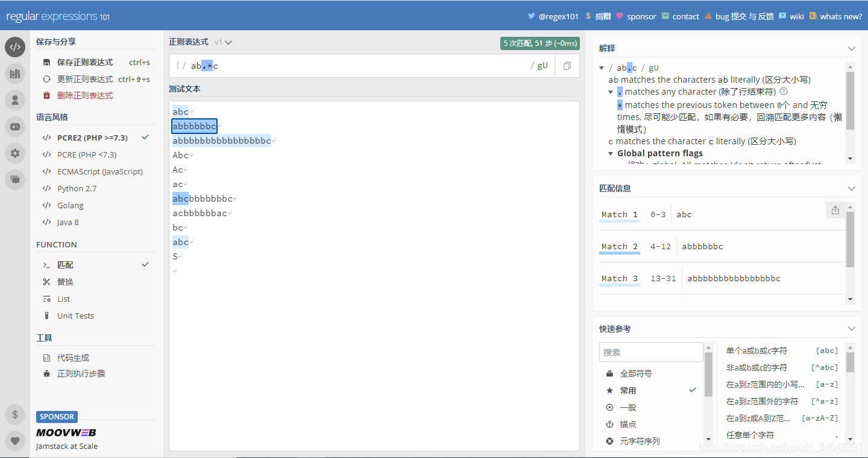Open the regex quiz gamepad icon

pos(15,127)
